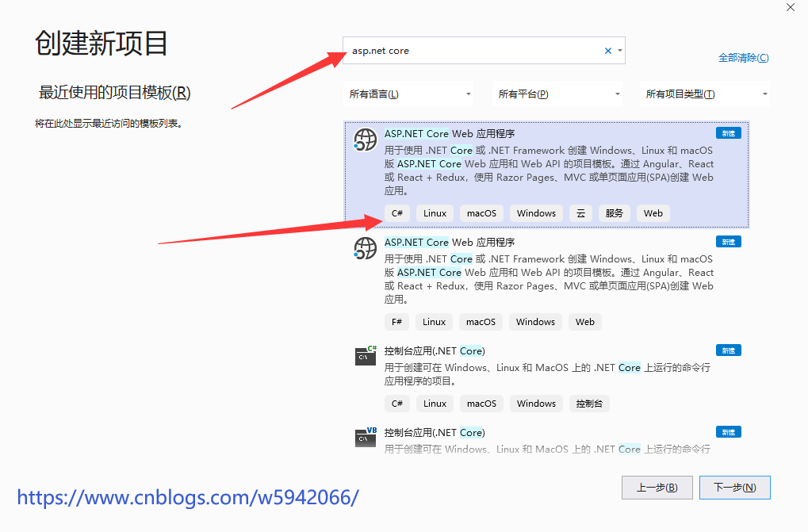The image size is (808, 532).
Task: Click the 云 tag on first template
Action: (x=580, y=213)
